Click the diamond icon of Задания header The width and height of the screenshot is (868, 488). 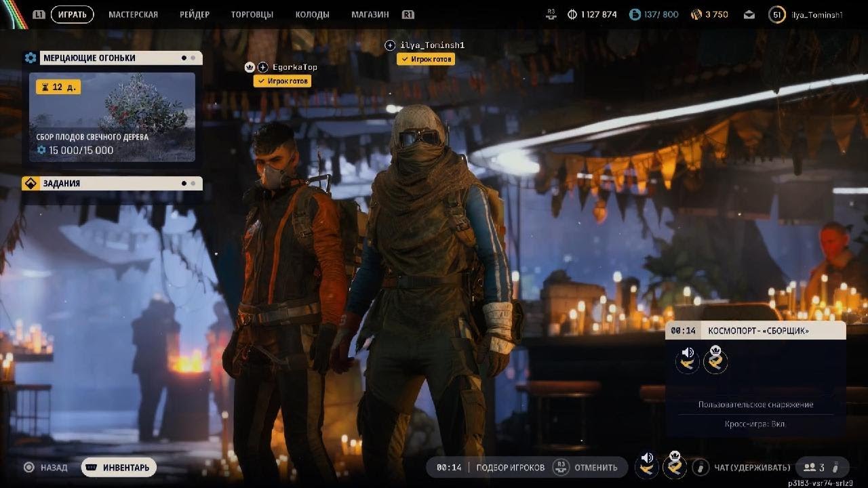pos(31,183)
